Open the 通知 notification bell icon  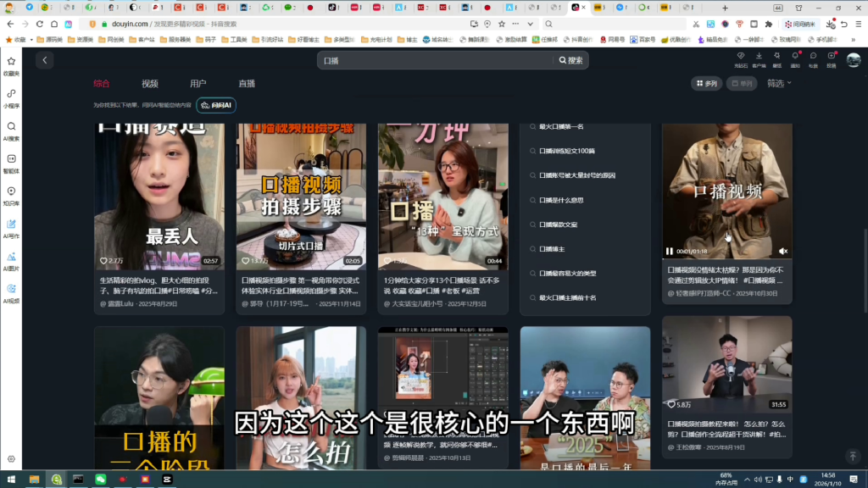[x=795, y=56]
